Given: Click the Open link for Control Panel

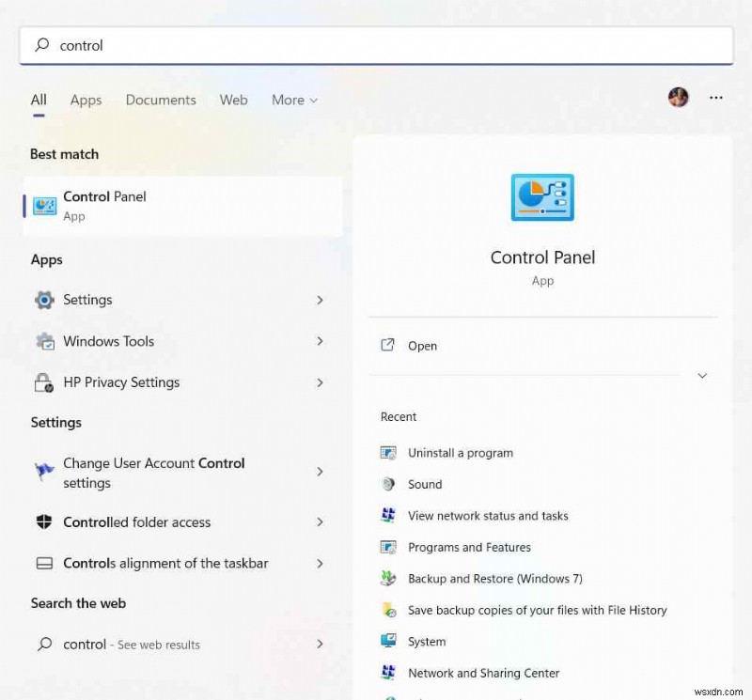Looking at the screenshot, I should tap(421, 345).
